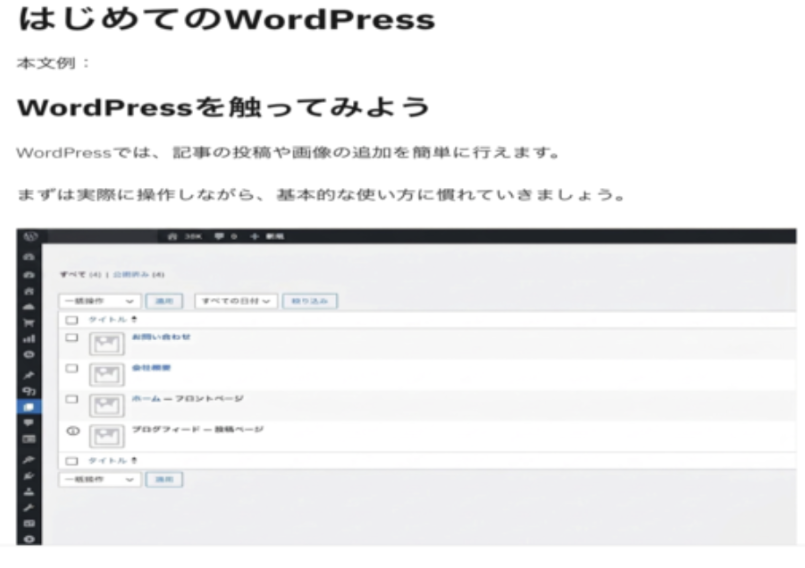Click the 絞り込み filter button
The image size is (805, 568).
coord(310,301)
